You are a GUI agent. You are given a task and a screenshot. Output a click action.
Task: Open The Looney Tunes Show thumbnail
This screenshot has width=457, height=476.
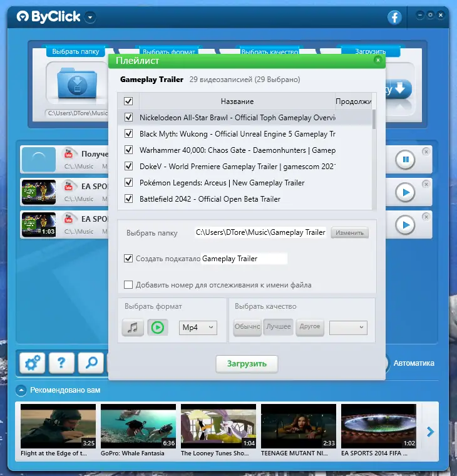[x=218, y=426]
